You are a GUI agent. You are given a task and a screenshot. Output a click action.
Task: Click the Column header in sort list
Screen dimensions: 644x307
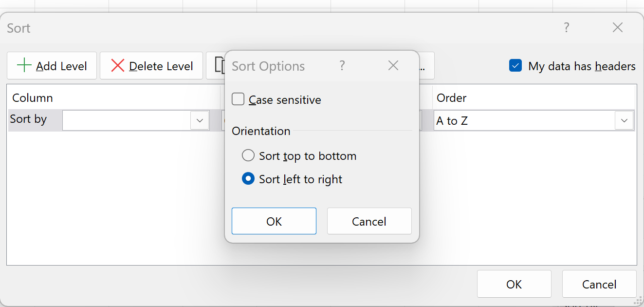(33, 98)
